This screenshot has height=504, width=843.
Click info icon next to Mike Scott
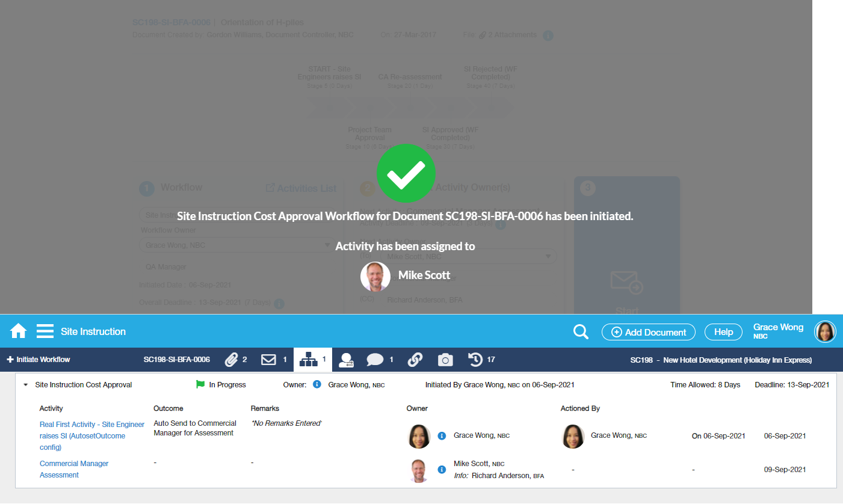[x=442, y=469]
